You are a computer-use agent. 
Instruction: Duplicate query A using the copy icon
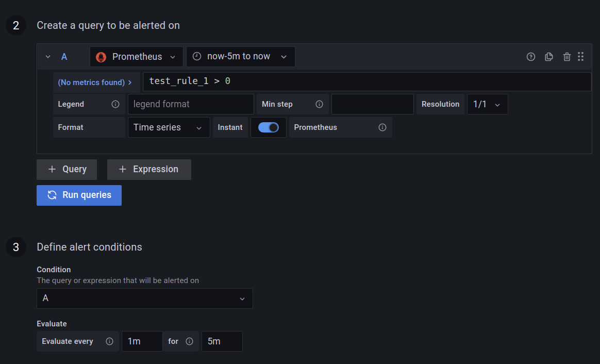[x=548, y=57]
